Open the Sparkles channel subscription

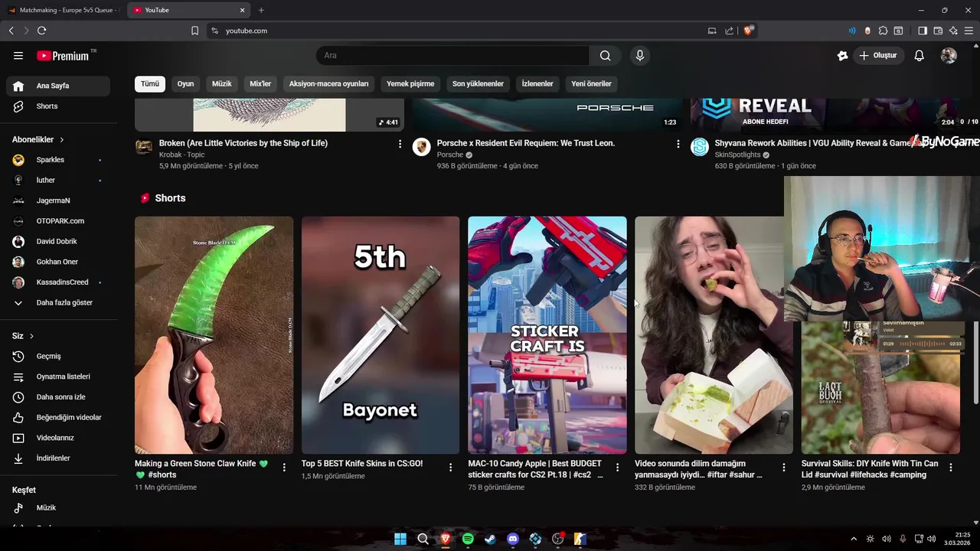coord(58,160)
